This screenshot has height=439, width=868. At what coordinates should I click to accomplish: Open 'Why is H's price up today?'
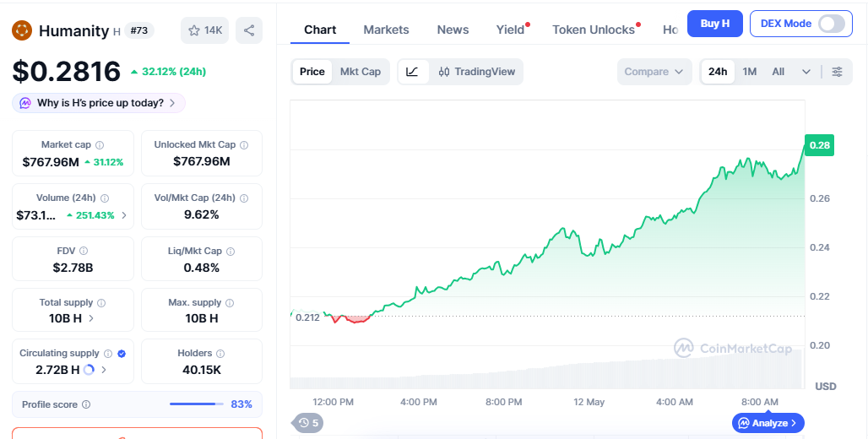coord(99,103)
